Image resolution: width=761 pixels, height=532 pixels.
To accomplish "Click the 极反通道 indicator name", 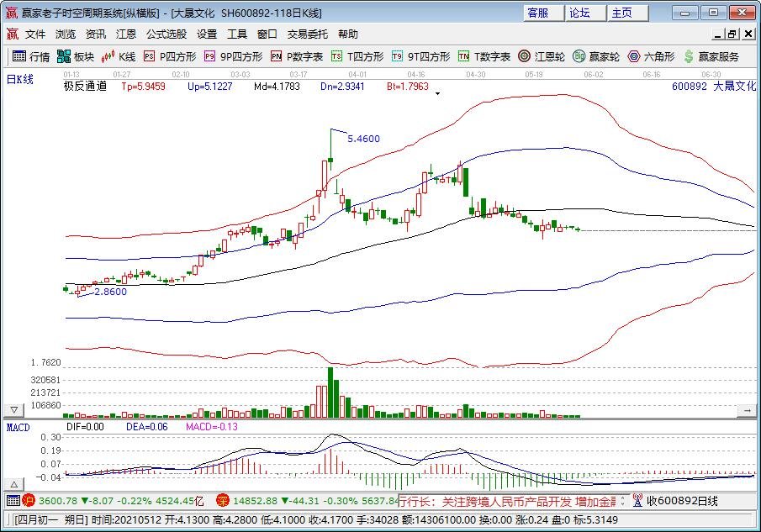I will coord(85,87).
